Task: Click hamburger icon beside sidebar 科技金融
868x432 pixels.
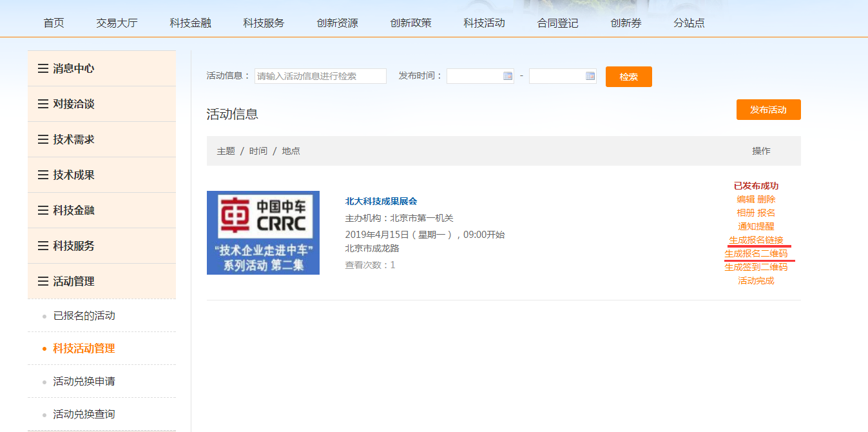Action: tap(43, 210)
